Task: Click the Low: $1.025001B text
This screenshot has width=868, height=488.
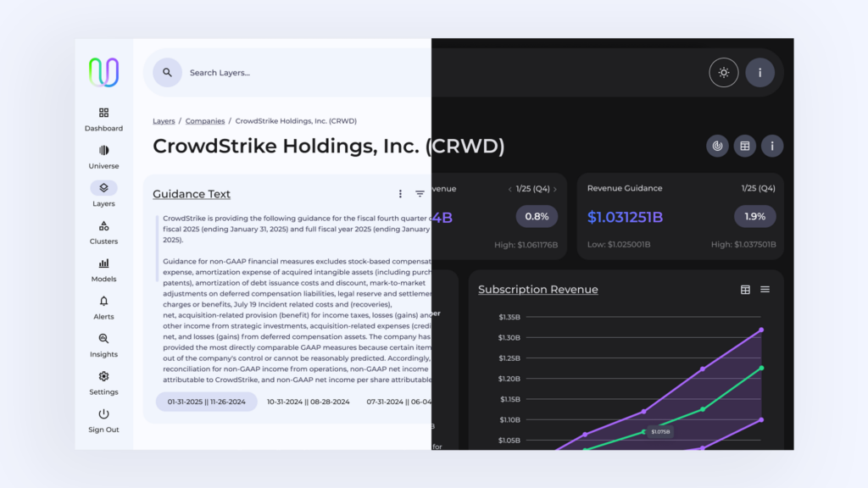Action: (x=619, y=244)
